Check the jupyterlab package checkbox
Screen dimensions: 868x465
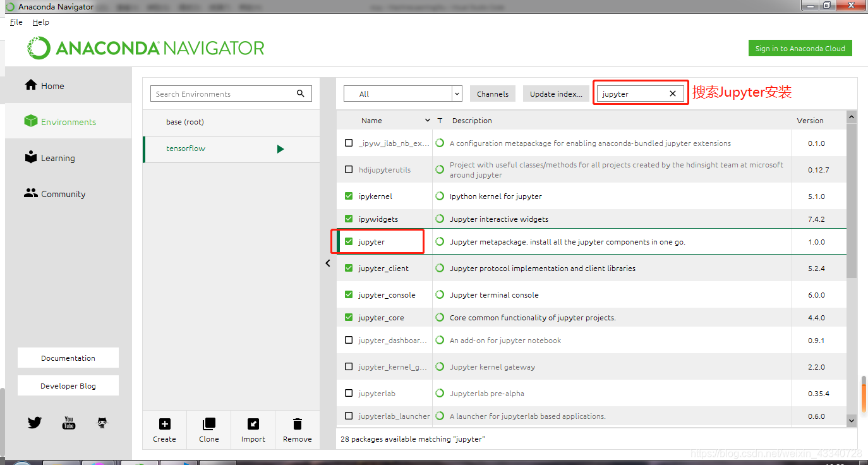349,394
